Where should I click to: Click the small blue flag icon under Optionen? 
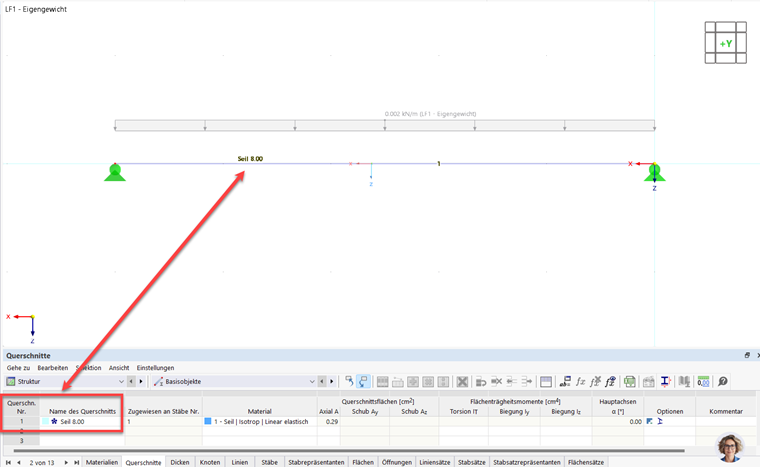(649, 421)
